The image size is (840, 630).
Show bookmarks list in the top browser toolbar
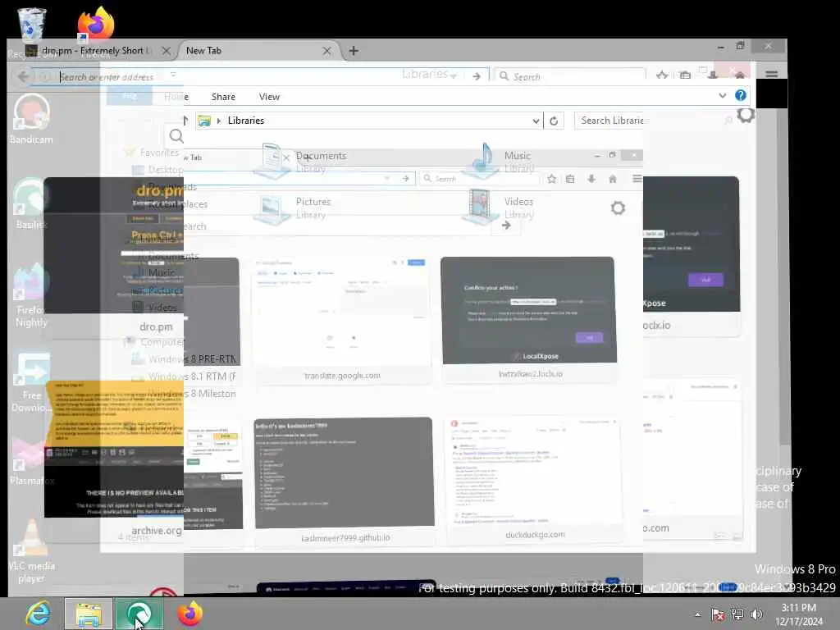click(685, 75)
